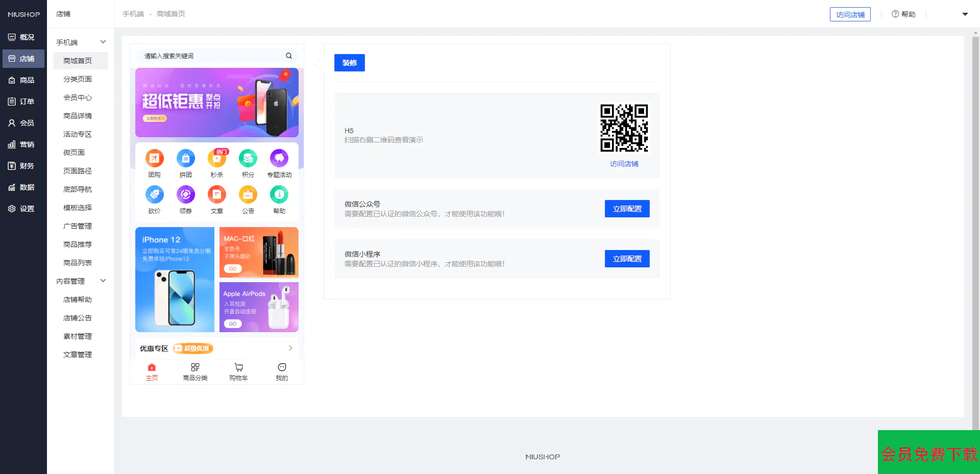Click the search keyword input field

click(212, 56)
